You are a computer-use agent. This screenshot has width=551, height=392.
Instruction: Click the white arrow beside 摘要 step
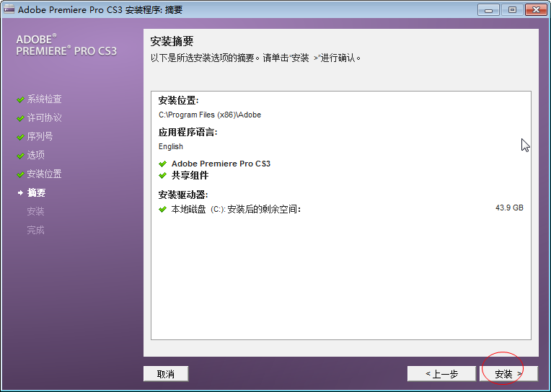21,193
